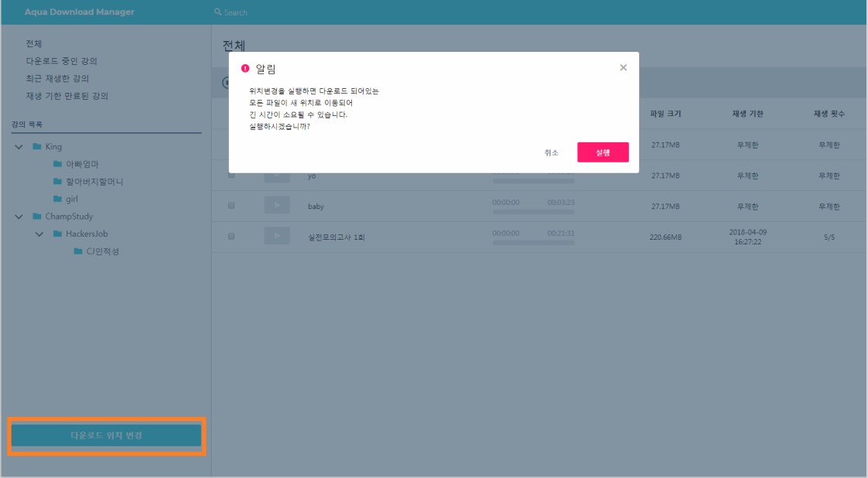Click the 실행 button in the alert

(603, 152)
